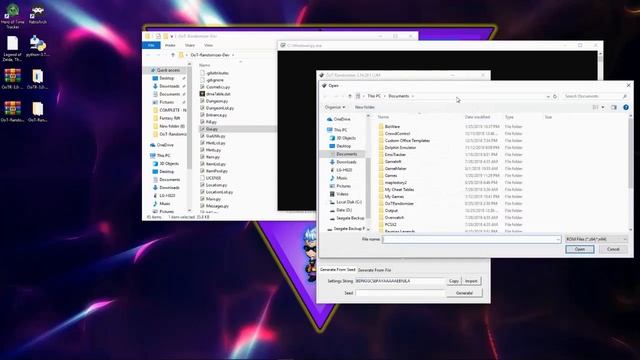Open file type filter dropdown ROM Files
This screenshot has height=360, width=640.
[x=596, y=239]
